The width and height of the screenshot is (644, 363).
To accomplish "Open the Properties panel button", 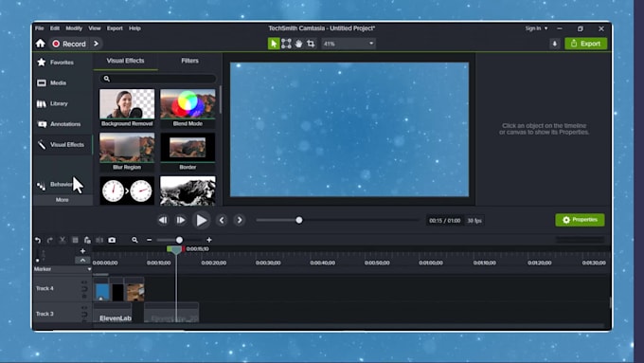I will click(580, 220).
